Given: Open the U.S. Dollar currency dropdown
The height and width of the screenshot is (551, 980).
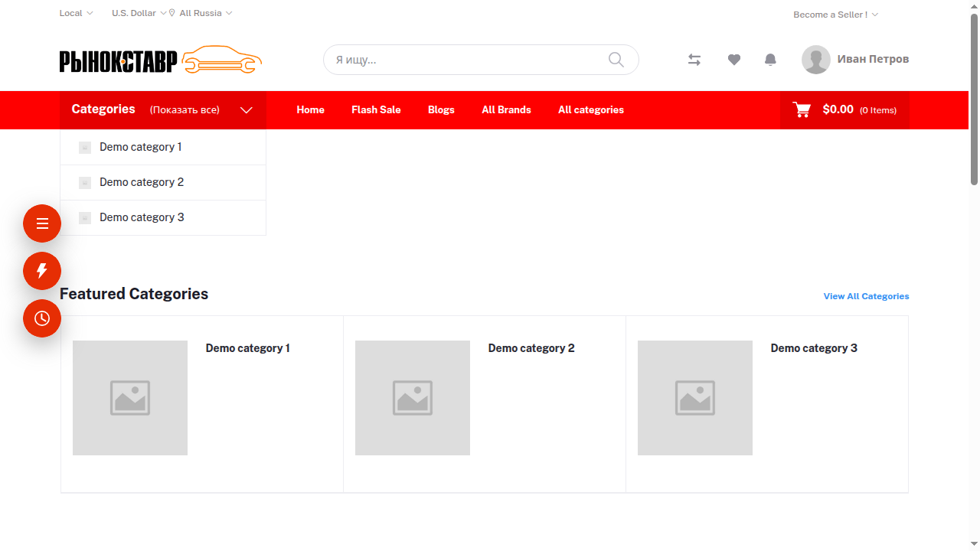Looking at the screenshot, I should [x=139, y=13].
